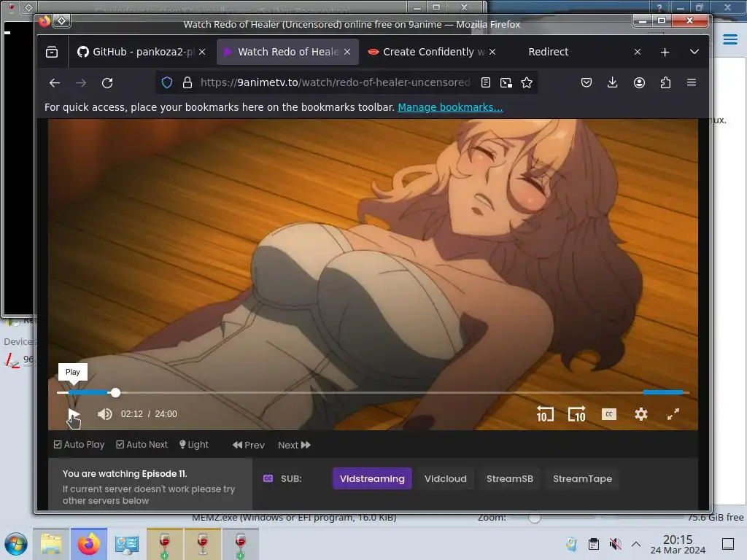The image size is (747, 560).
Task: Open the Firefox downloads panel
Action: (x=613, y=83)
